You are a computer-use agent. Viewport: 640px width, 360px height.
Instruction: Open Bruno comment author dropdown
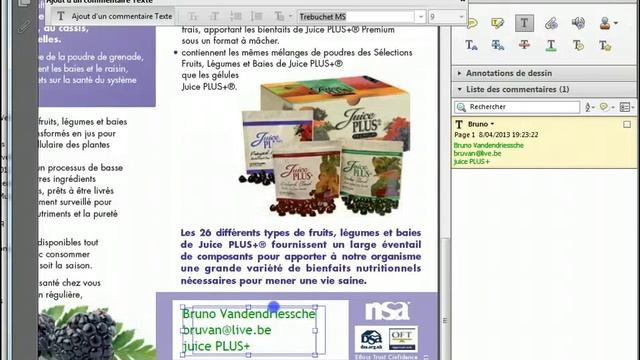point(492,124)
